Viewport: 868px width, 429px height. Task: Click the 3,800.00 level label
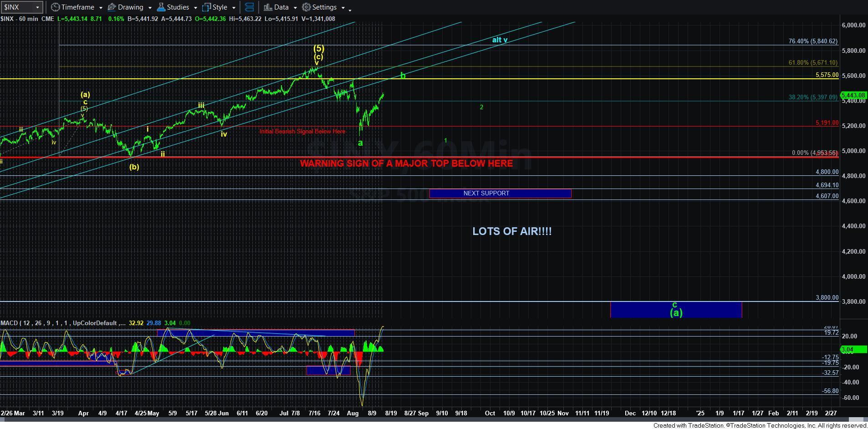click(x=827, y=297)
